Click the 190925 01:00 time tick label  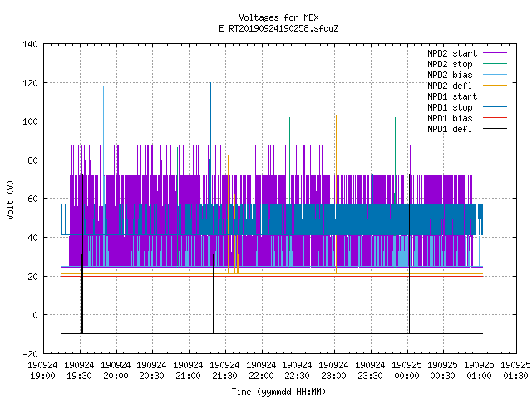point(480,371)
